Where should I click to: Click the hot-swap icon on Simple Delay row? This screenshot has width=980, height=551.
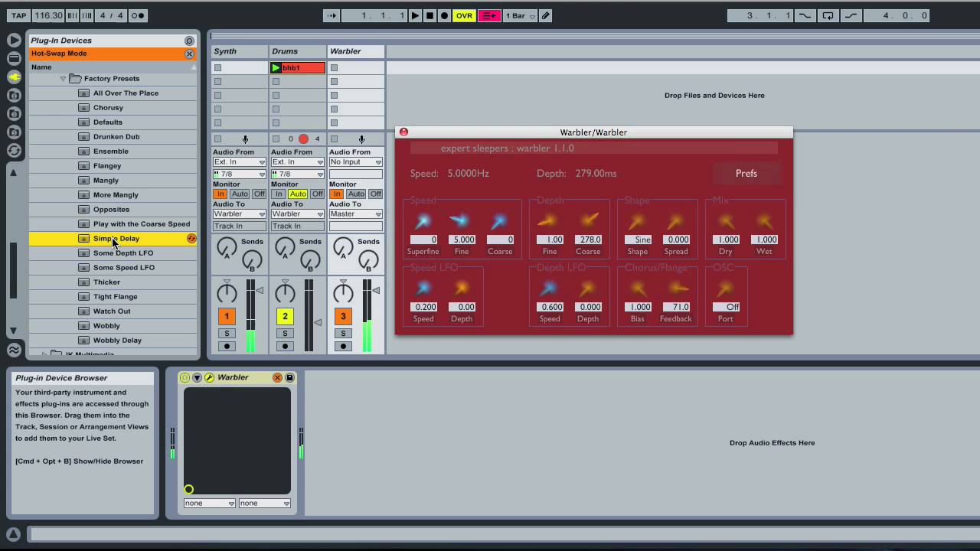pos(191,239)
